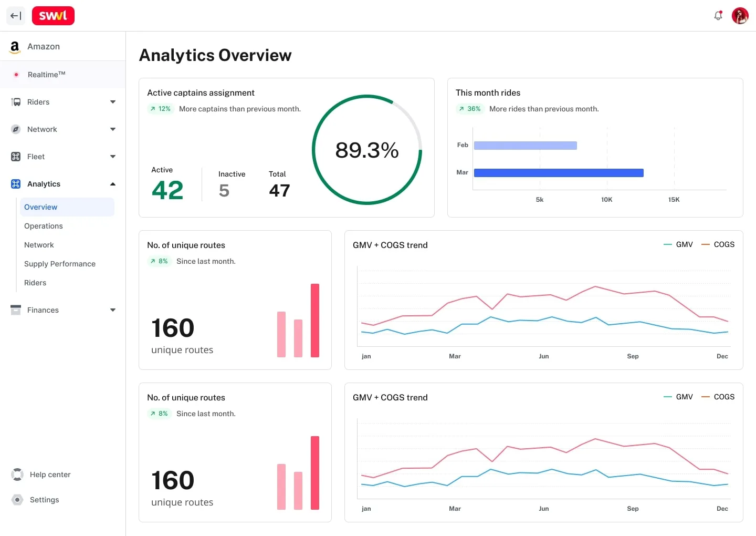Image resolution: width=756 pixels, height=536 pixels.
Task: Toggle the GMV legend in first trend chart
Action: click(x=678, y=244)
